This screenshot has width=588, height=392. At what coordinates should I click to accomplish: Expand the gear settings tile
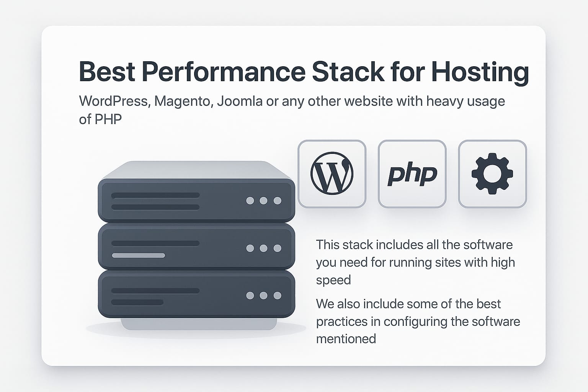492,173
